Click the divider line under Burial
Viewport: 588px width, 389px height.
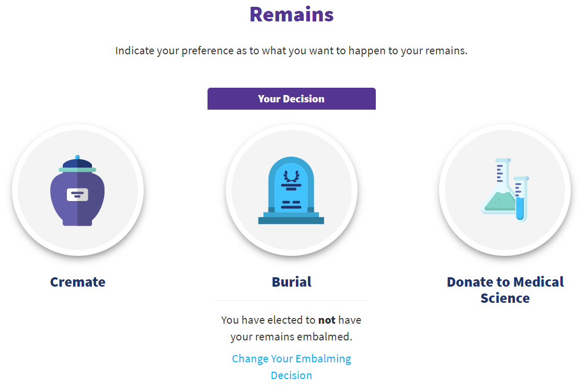coord(291,301)
